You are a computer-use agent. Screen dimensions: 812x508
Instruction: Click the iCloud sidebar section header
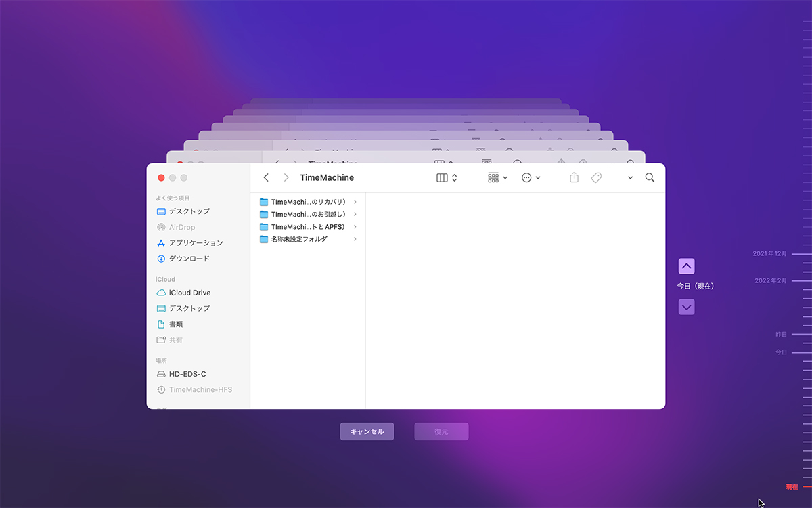point(165,279)
